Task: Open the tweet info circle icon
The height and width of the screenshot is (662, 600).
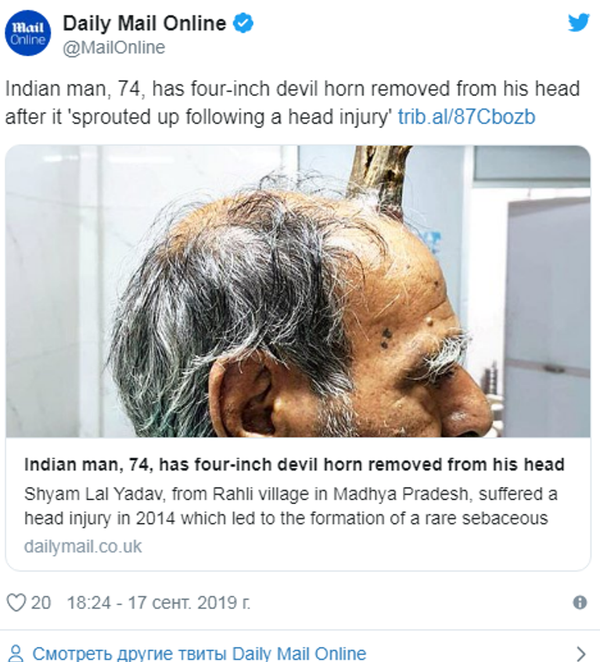Action: (x=580, y=602)
